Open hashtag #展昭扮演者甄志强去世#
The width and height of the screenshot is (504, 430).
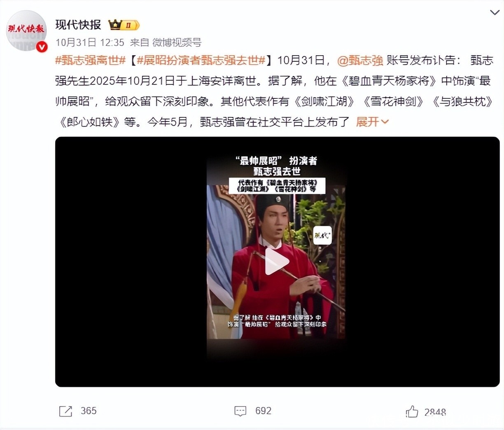click(x=201, y=60)
